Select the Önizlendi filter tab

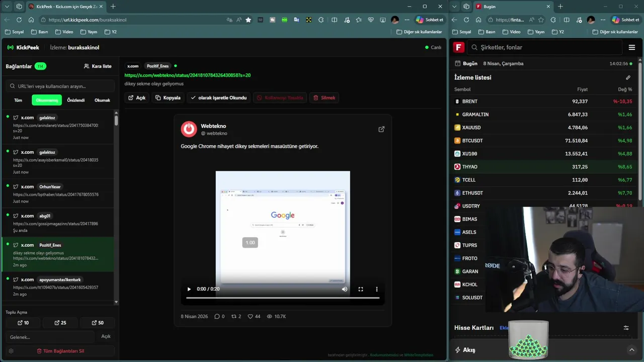click(x=76, y=100)
